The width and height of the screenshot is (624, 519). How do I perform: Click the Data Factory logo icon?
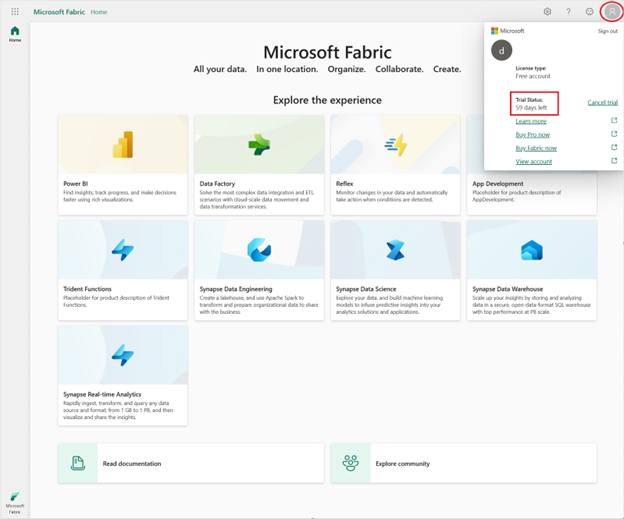coord(259,144)
